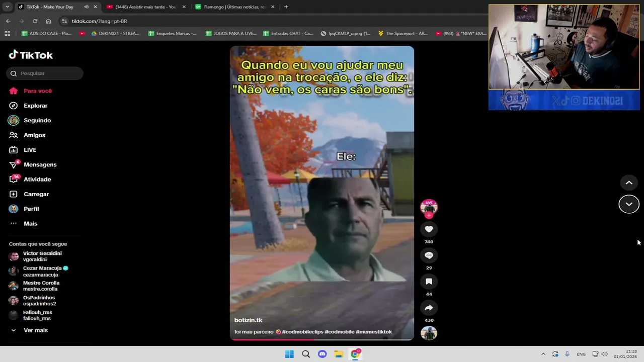Mute the TikTok tab audio
The width and height of the screenshot is (644, 362).
[86, 7]
